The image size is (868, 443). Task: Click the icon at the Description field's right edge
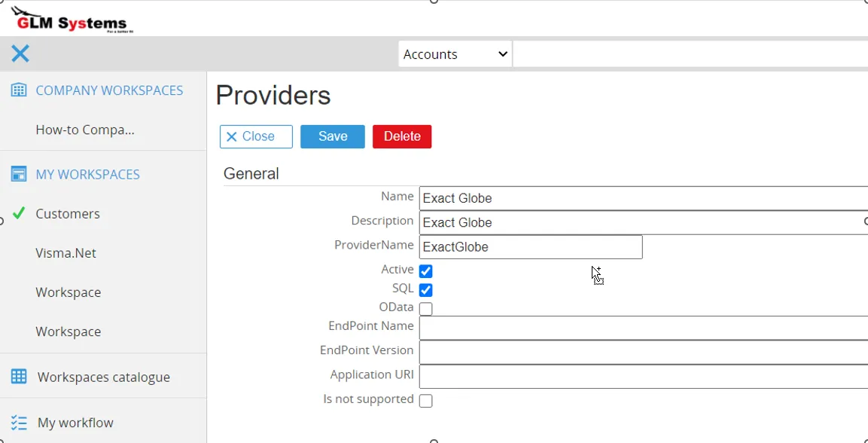[863, 222]
